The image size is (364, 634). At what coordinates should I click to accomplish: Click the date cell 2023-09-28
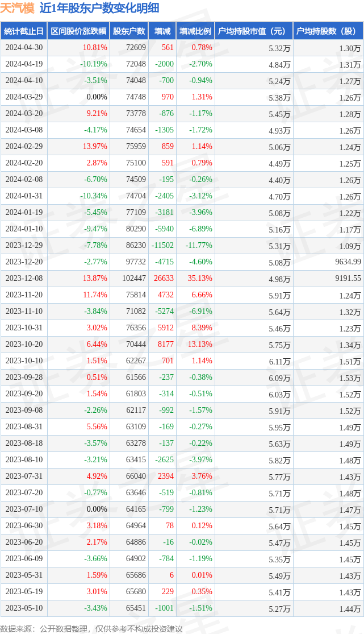24,377
